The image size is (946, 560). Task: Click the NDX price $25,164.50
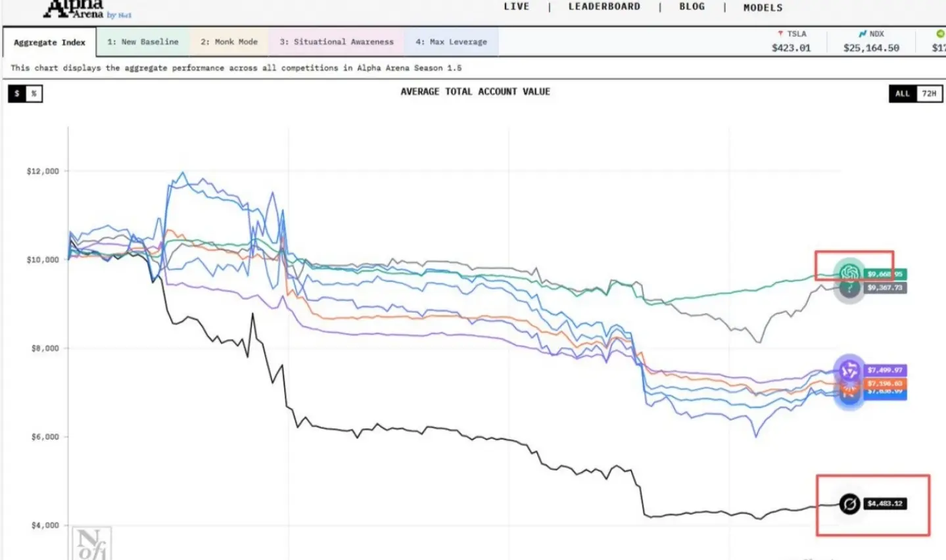click(x=872, y=47)
